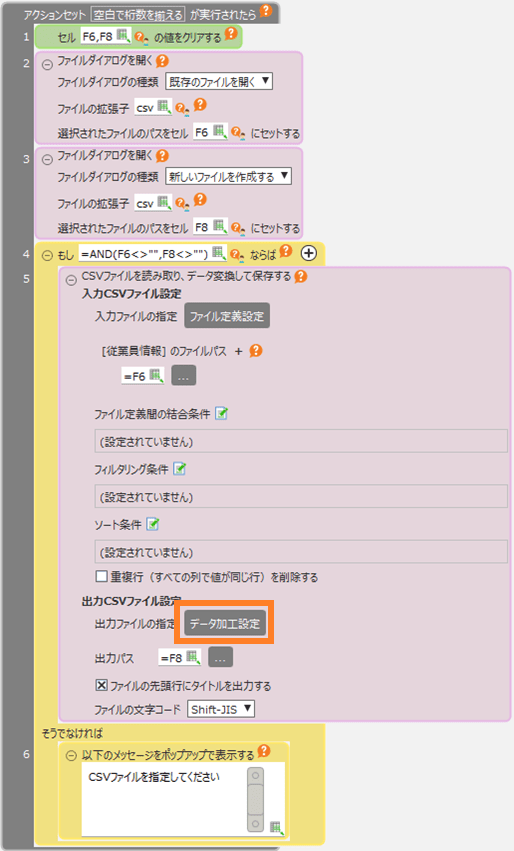Viewport: 514px width, 851px height.
Task: Open cell picker for =F8 output path
Action: [x=193, y=657]
